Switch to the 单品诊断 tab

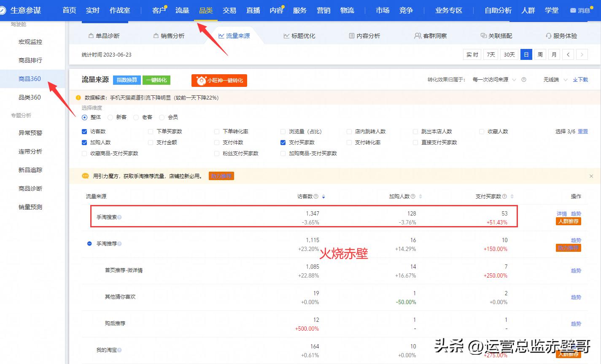104,36
